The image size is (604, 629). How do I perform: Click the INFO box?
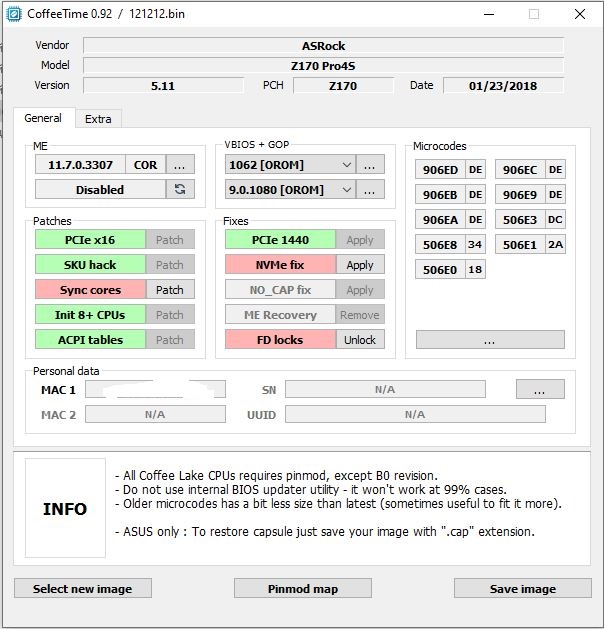(65, 508)
